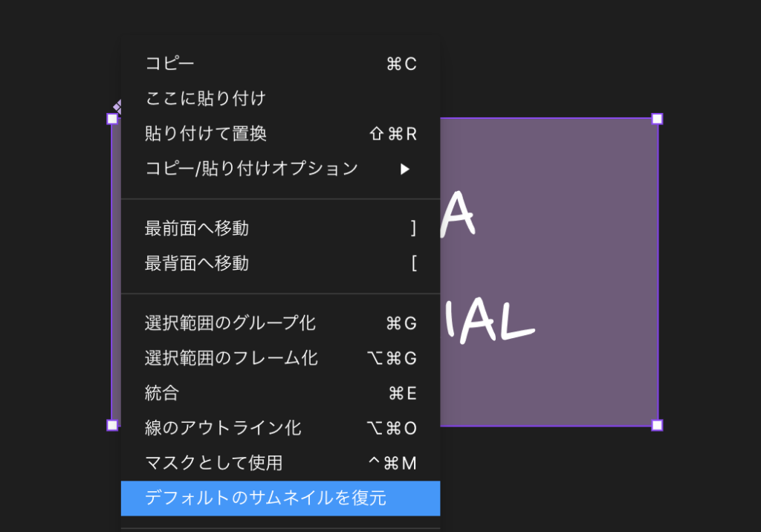This screenshot has width=761, height=532.
Task: Choose 貼り付けて置換 from the menu
Action: click(x=205, y=134)
